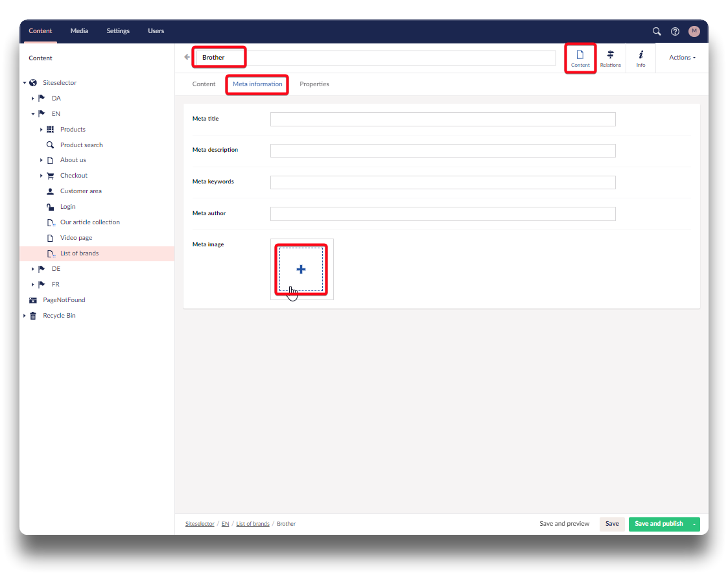The height and width of the screenshot is (575, 728).
Task: Open Save and publish dropdown arrow
Action: pyautogui.click(x=694, y=524)
